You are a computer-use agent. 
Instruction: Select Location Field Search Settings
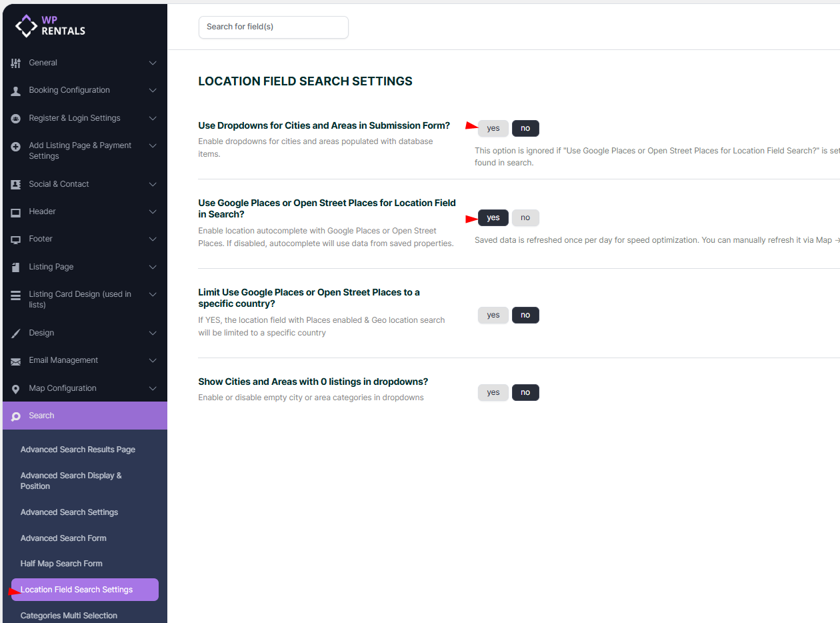(x=85, y=590)
